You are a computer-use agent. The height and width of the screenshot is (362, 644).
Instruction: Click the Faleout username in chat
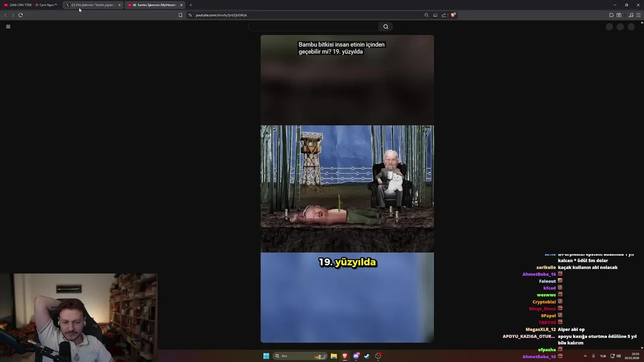pos(547,281)
